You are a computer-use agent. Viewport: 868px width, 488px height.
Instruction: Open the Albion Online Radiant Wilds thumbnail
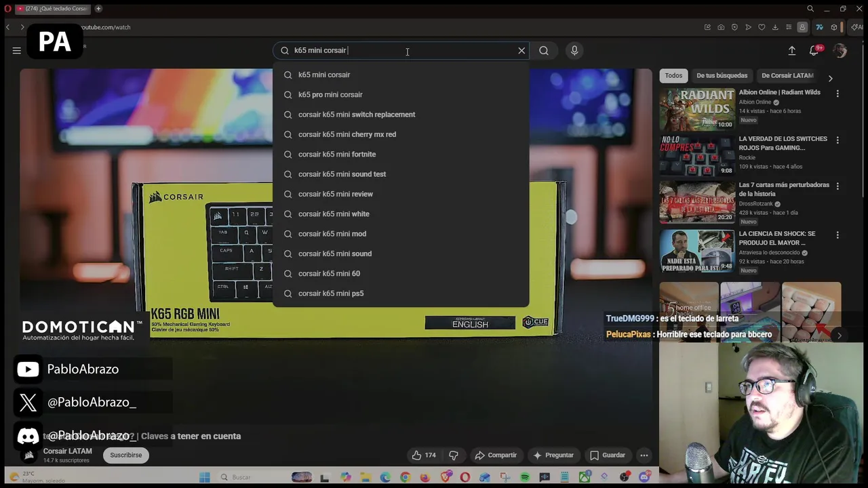click(697, 108)
